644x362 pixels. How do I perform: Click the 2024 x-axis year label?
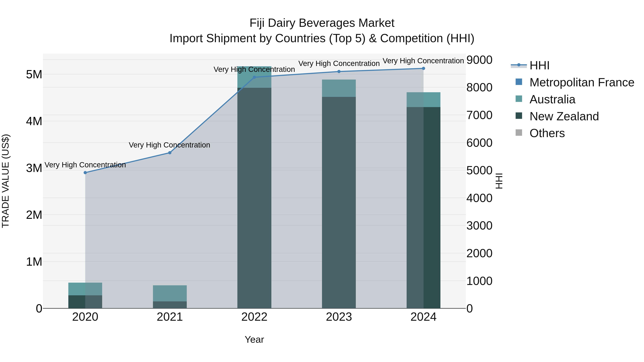click(x=423, y=317)
